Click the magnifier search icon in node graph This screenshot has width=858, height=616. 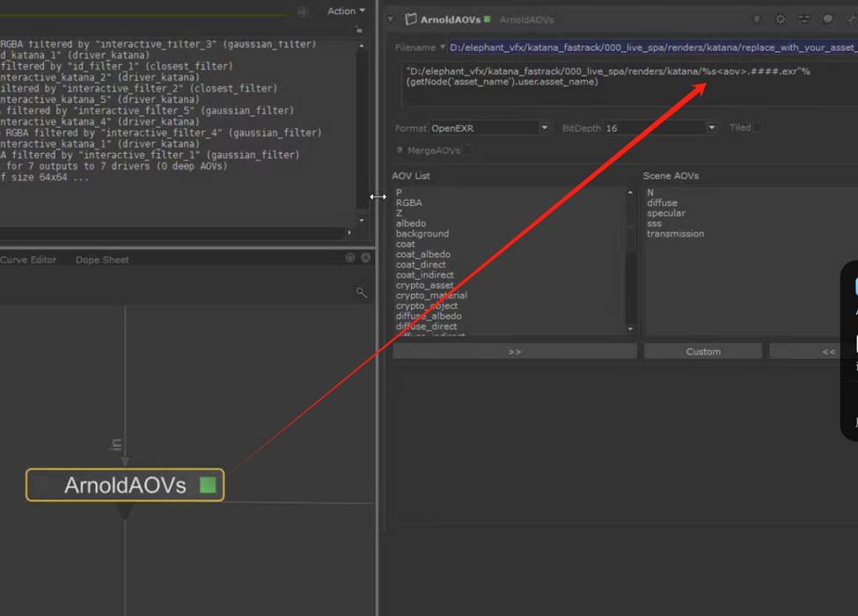click(362, 292)
